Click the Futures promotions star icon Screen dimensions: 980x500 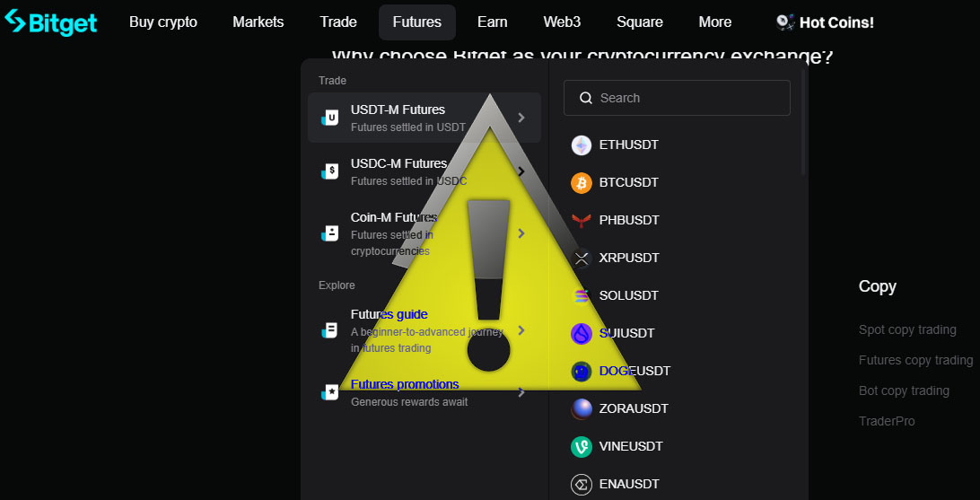(329, 392)
